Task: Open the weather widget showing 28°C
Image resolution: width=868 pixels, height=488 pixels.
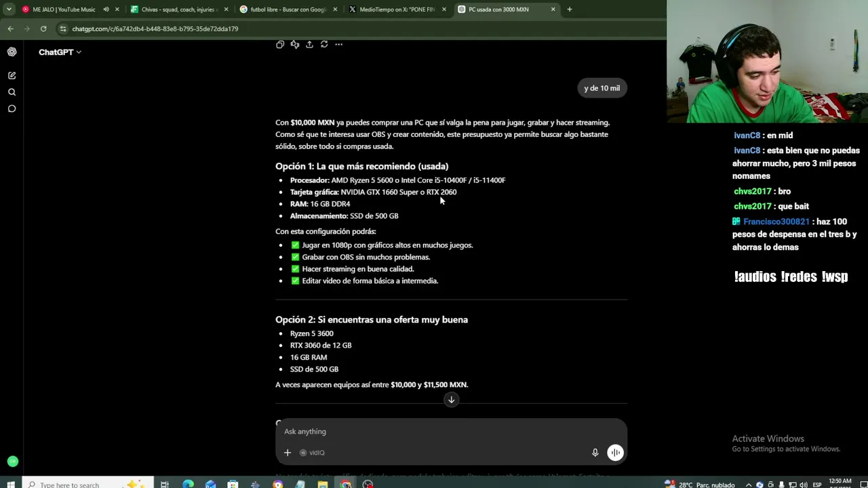Action: point(700,484)
